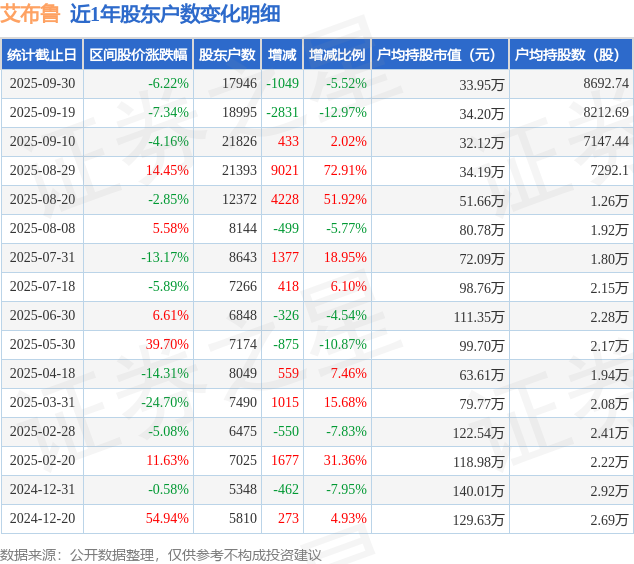Click change ratio -12.97%
Image resolution: width=634 pixels, height=564 pixels.
tap(343, 112)
